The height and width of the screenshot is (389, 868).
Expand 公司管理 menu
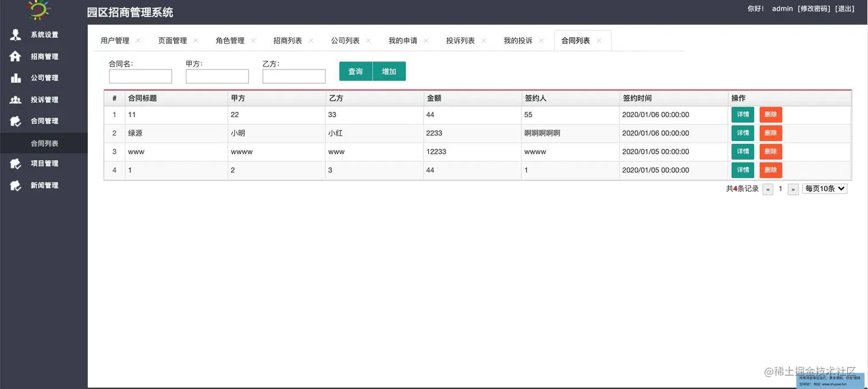point(44,78)
